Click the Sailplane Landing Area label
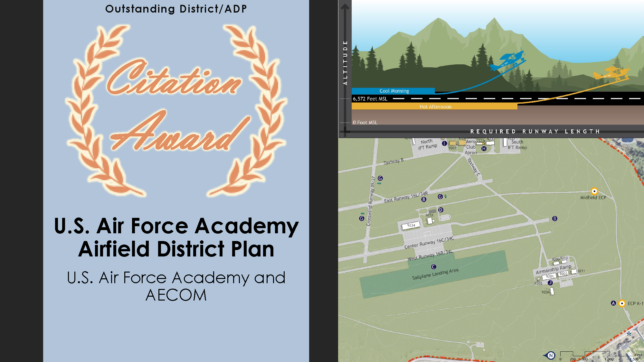This screenshot has height=362, width=644. click(x=435, y=274)
